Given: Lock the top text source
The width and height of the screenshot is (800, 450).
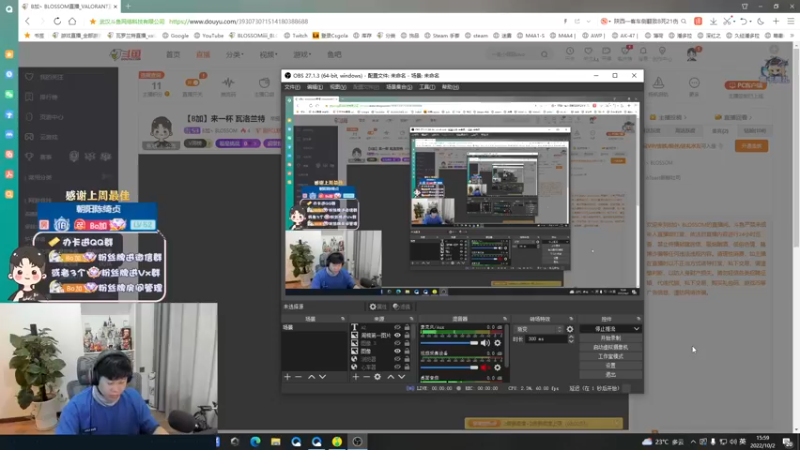Looking at the screenshot, I should point(407,327).
